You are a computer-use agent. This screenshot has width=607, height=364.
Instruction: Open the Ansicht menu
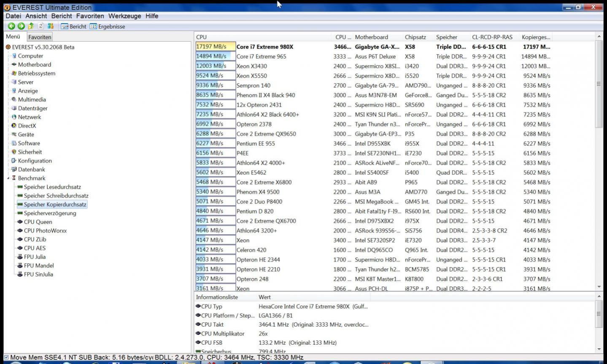36,16
